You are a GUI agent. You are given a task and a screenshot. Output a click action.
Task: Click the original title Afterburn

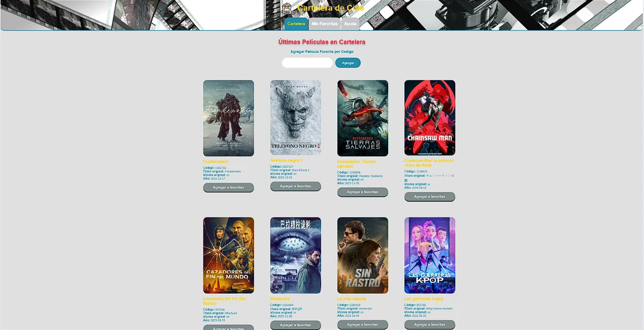click(x=231, y=313)
